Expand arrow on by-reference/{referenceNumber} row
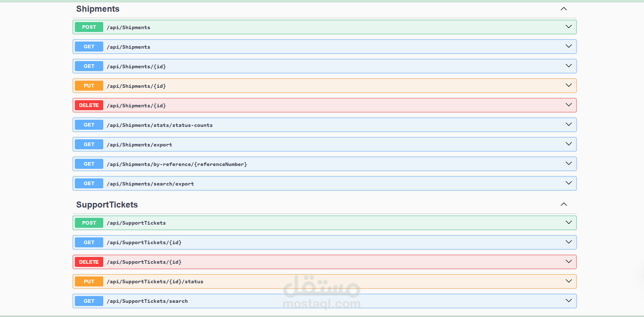The image size is (644, 317). click(x=568, y=163)
